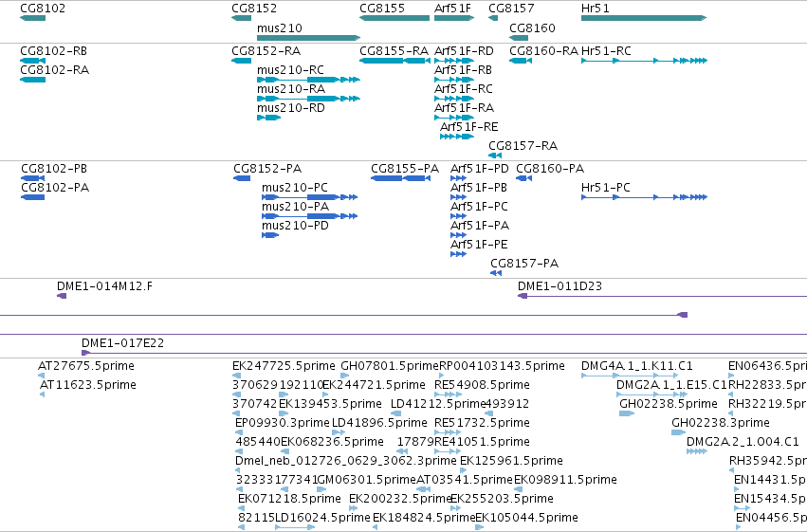Click protein CG8155-PA

[400, 178]
